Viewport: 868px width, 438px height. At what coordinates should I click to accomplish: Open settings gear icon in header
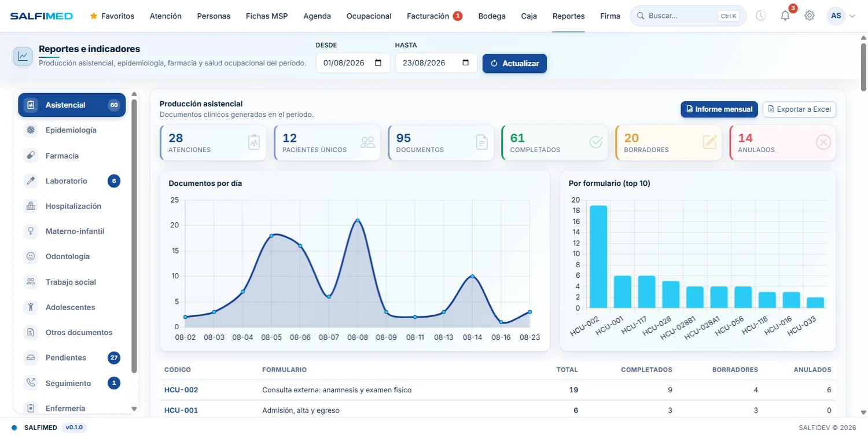(x=809, y=16)
